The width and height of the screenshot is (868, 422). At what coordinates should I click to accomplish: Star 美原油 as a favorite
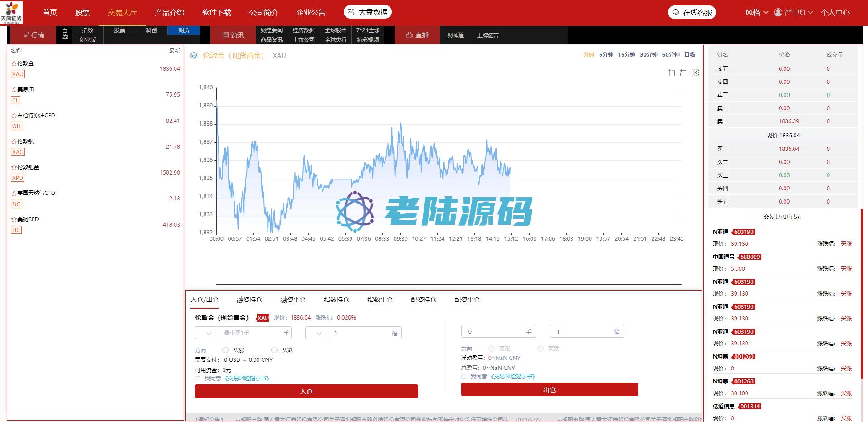click(x=14, y=90)
